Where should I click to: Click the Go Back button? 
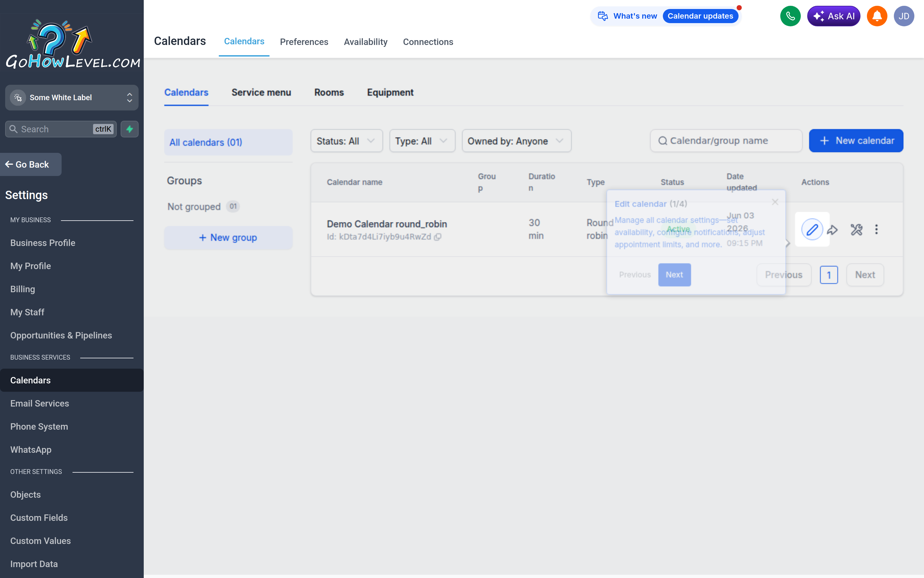pos(30,164)
